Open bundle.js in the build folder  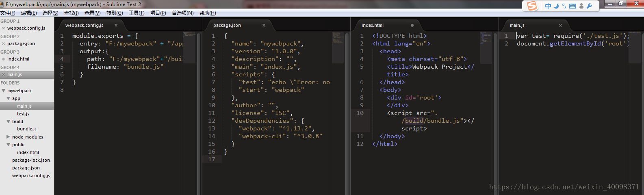tap(27, 129)
